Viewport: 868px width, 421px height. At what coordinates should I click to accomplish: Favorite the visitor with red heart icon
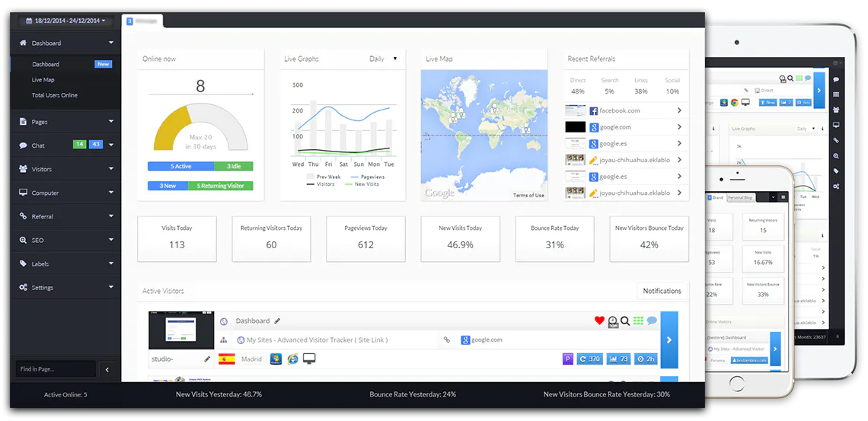599,321
